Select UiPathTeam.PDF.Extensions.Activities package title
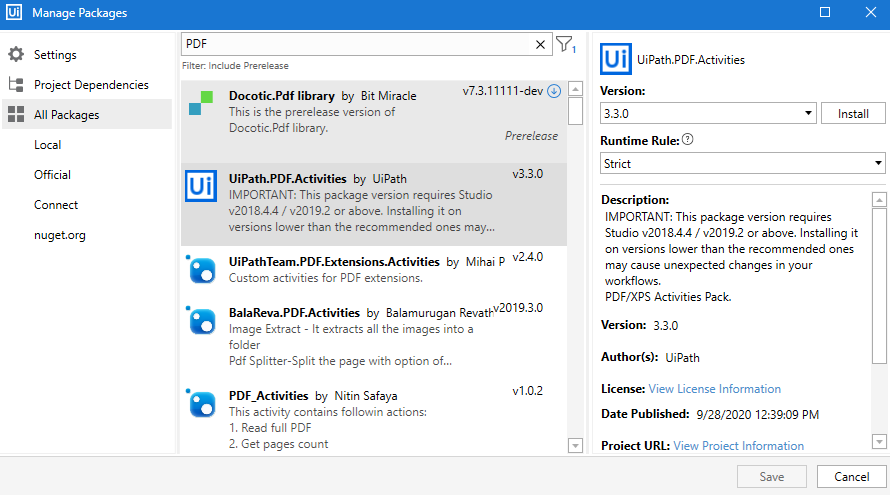 click(334, 262)
